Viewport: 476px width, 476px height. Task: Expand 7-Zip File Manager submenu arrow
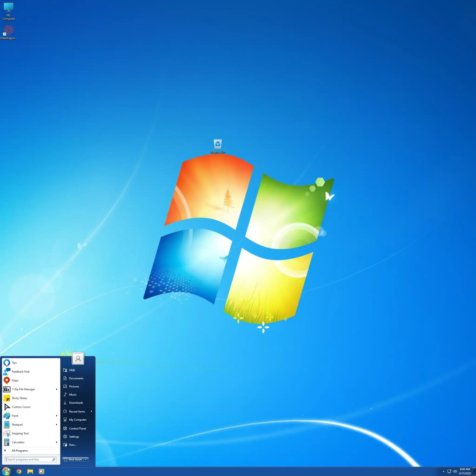(56, 389)
